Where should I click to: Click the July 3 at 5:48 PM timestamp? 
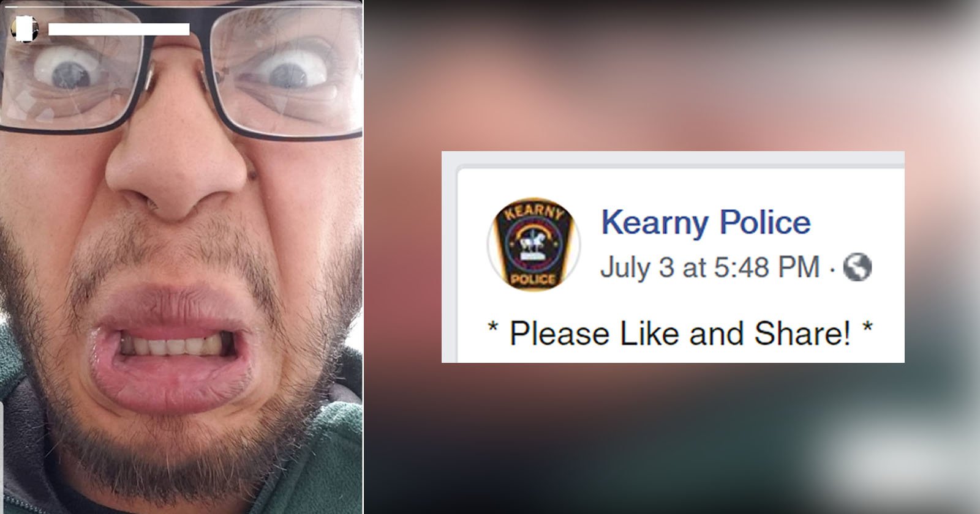(x=710, y=267)
